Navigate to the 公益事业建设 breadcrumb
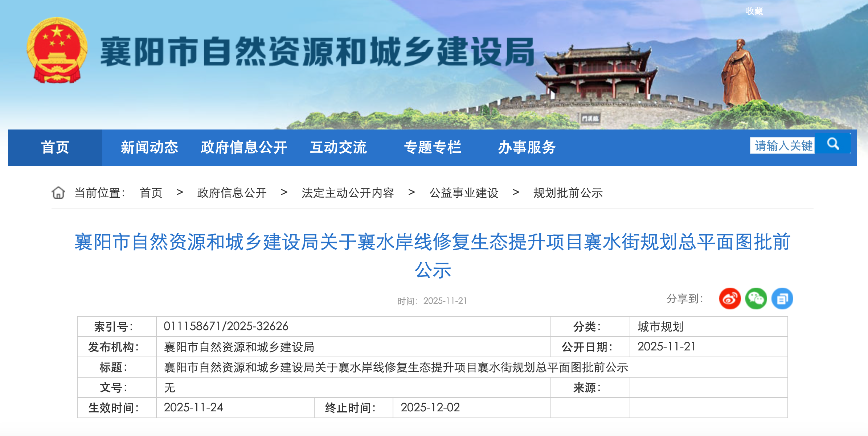 464,193
